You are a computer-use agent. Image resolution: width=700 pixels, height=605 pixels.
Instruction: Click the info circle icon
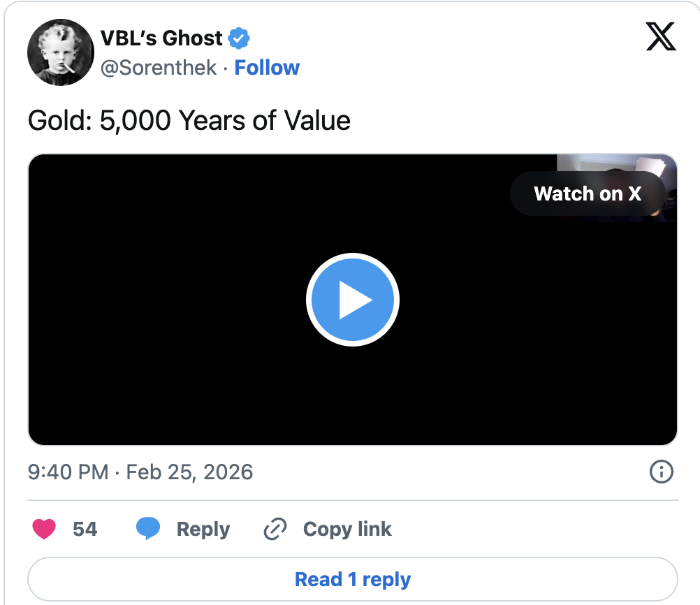(661, 472)
